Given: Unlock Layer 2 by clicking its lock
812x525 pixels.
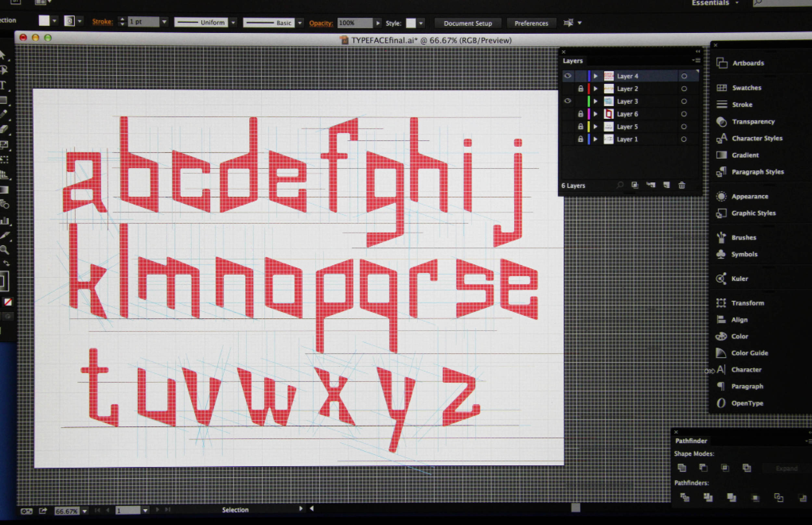Looking at the screenshot, I should (580, 89).
